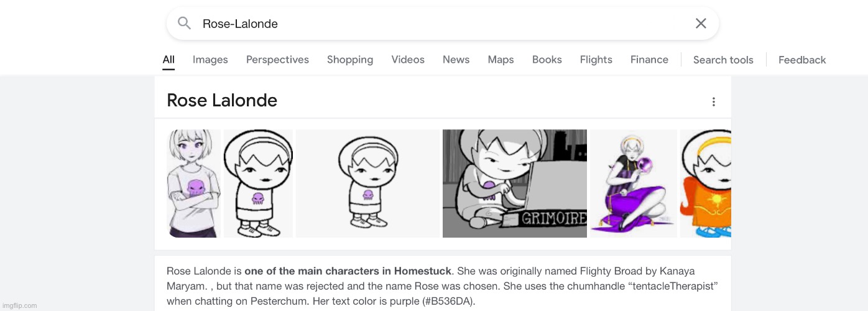Screen dimensions: 868x311
Task: Click the Feedback link
Action: click(802, 60)
